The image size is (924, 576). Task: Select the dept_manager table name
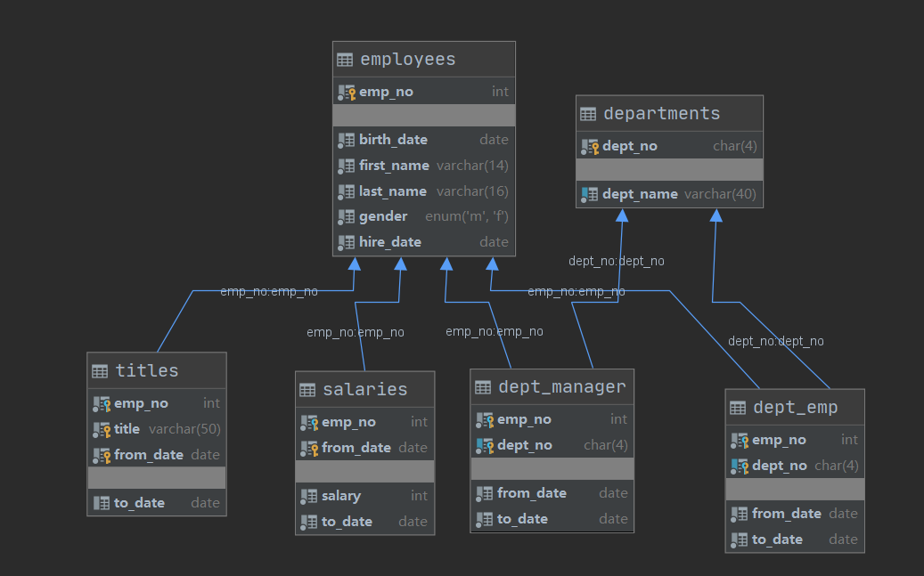562,387
